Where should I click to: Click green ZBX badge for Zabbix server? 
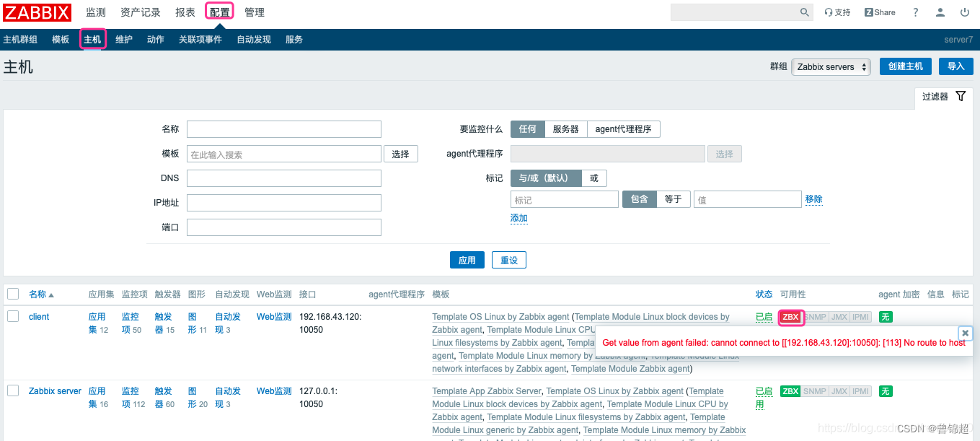pos(791,391)
